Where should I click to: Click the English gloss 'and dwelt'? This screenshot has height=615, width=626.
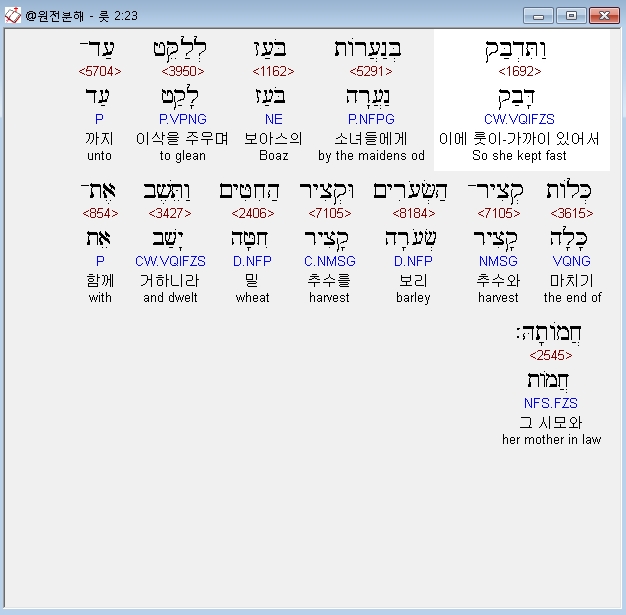(170, 298)
